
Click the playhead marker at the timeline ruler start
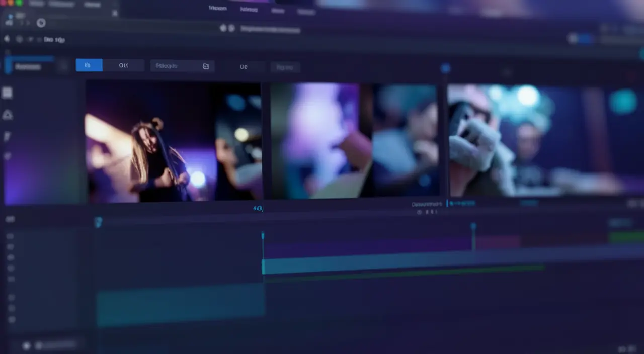click(x=98, y=222)
